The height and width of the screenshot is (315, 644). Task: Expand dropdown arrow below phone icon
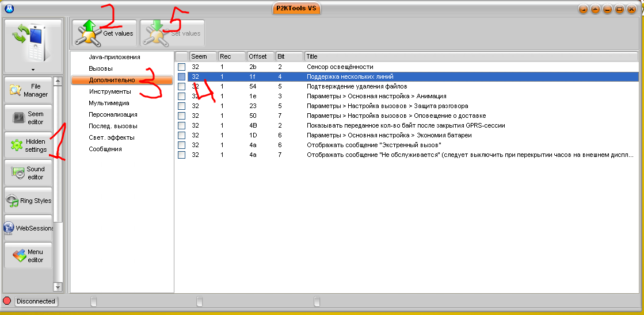33,70
